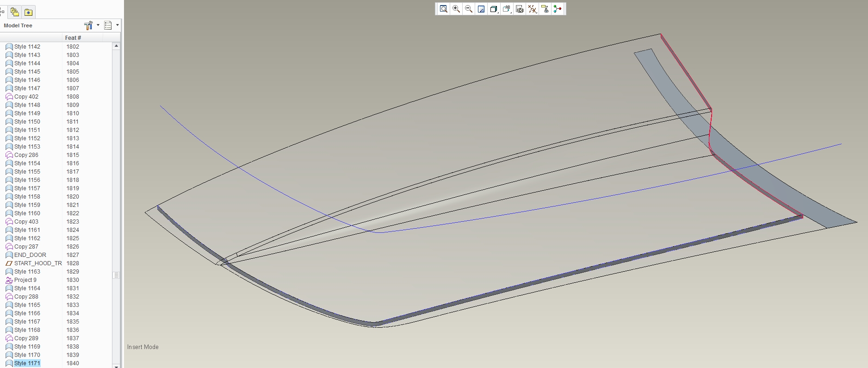The width and height of the screenshot is (868, 368).
Task: Expand the Settings dropdown arrow beside hammer icon
Action: click(x=98, y=25)
